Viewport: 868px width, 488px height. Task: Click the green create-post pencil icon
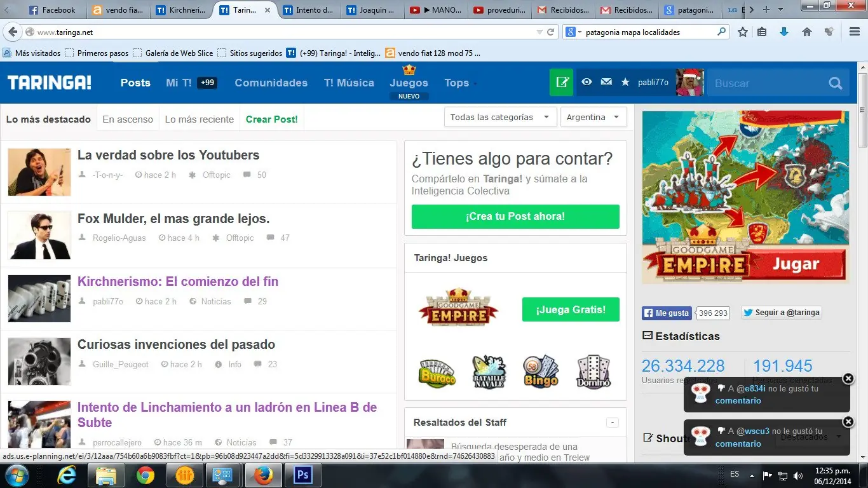[562, 83]
